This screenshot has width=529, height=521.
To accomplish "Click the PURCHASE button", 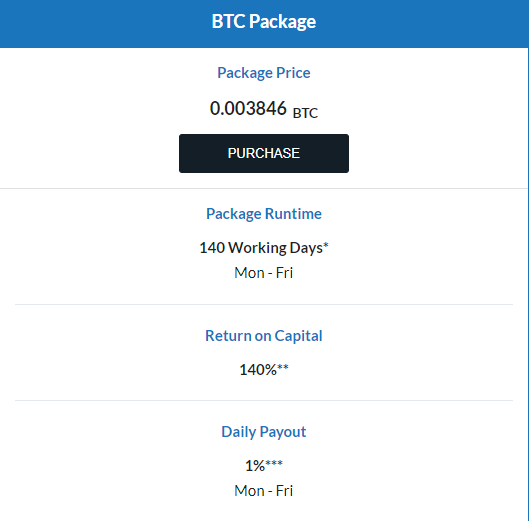I will 264,154.
